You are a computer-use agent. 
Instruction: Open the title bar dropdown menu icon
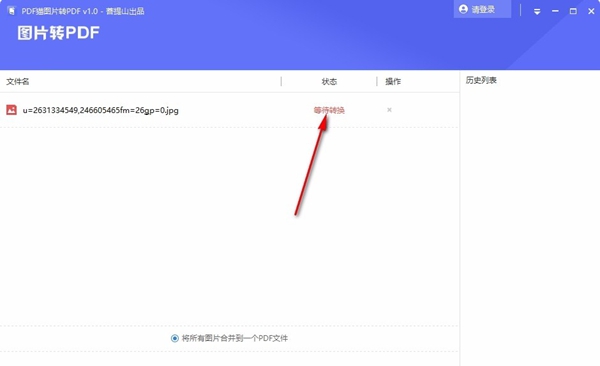pos(537,11)
